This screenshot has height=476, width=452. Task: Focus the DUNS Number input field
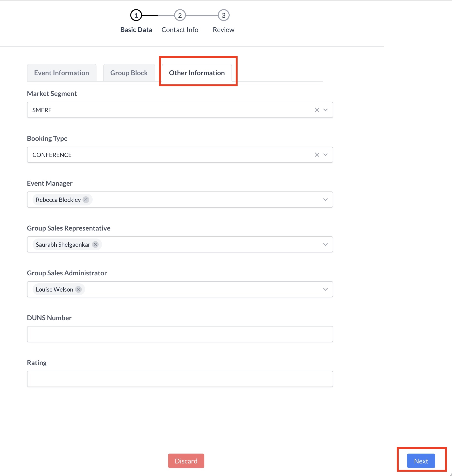(180, 334)
